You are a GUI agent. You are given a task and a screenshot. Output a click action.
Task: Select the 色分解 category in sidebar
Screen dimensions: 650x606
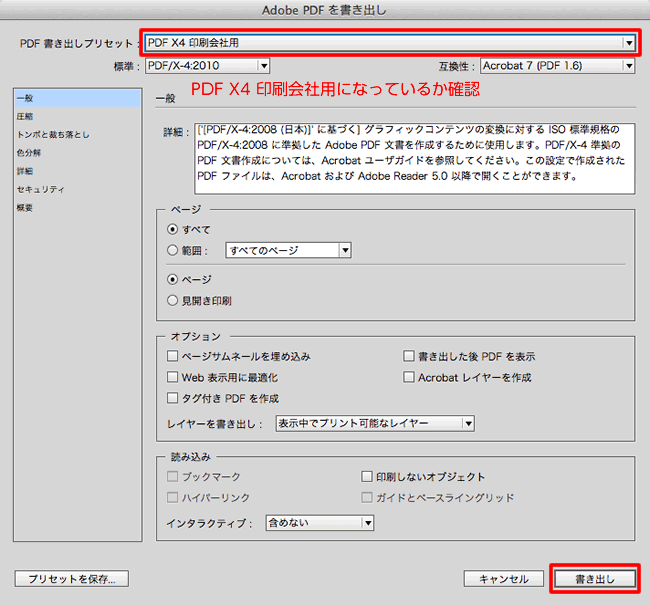(x=78, y=153)
